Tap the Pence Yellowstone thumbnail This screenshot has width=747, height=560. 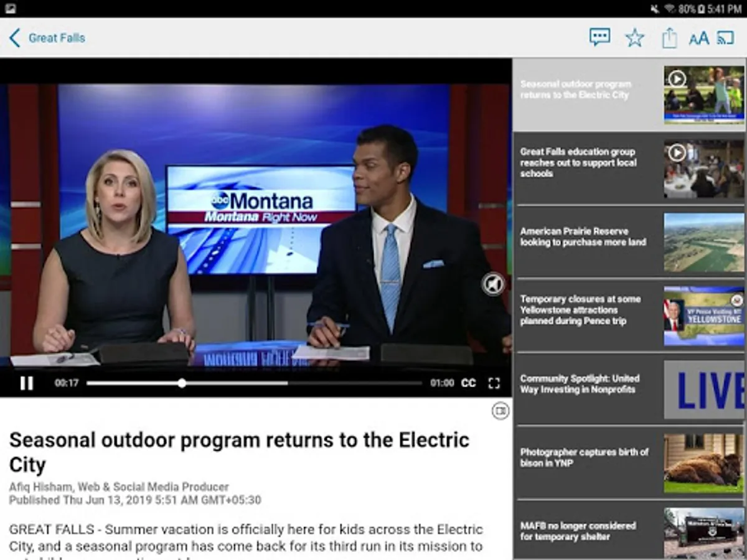[x=703, y=315]
